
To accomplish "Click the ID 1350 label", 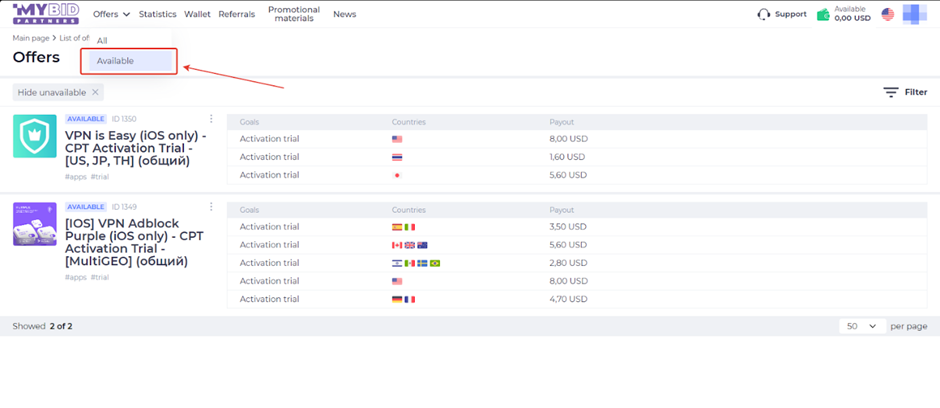I will click(x=124, y=119).
